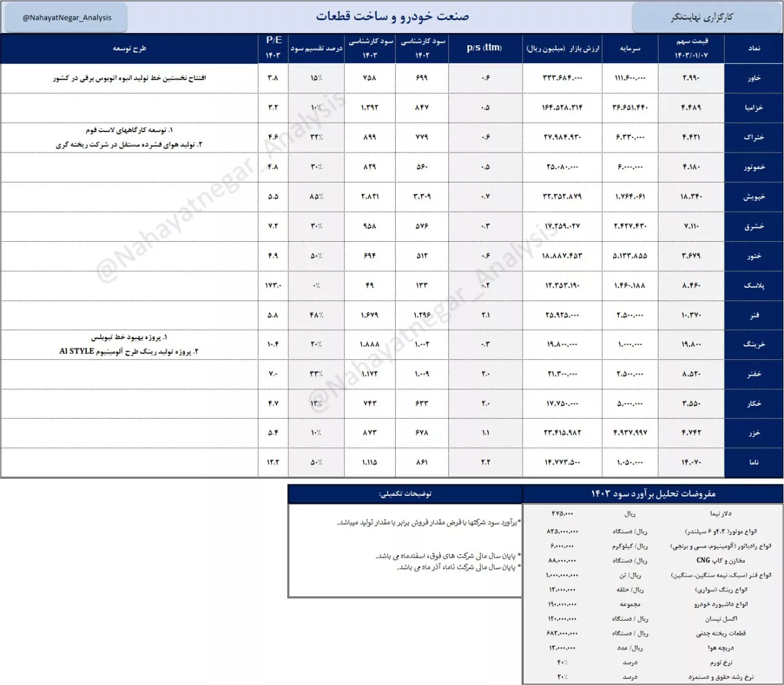Click the share price '۱۹.۸۰۰' for خرینگ
This screenshot has height=685, width=784.
click(691, 344)
